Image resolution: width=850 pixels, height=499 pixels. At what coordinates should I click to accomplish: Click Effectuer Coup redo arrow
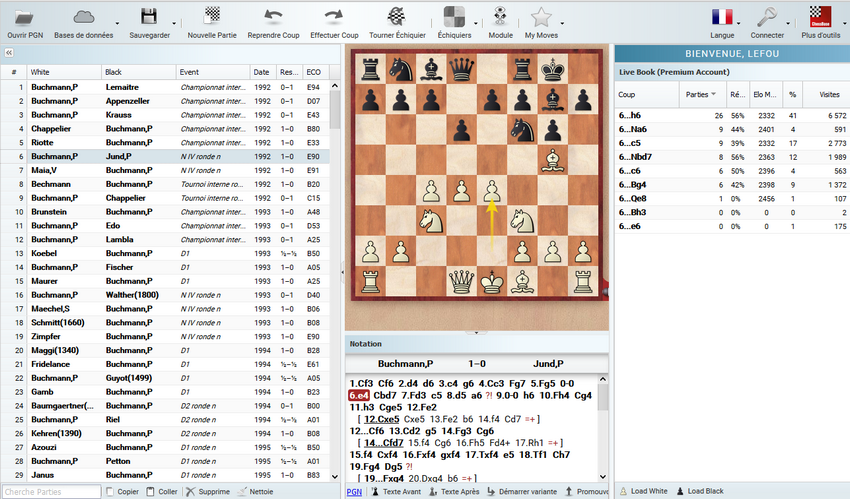click(x=333, y=16)
